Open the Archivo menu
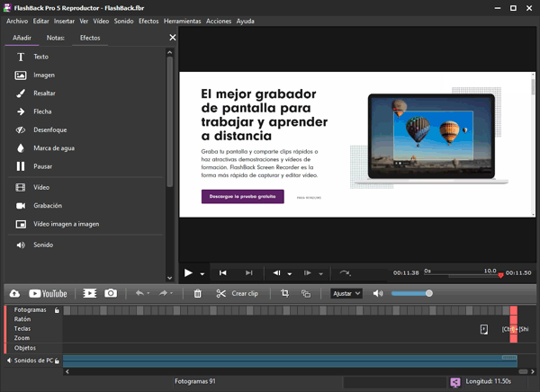The width and height of the screenshot is (540, 392). pos(17,21)
